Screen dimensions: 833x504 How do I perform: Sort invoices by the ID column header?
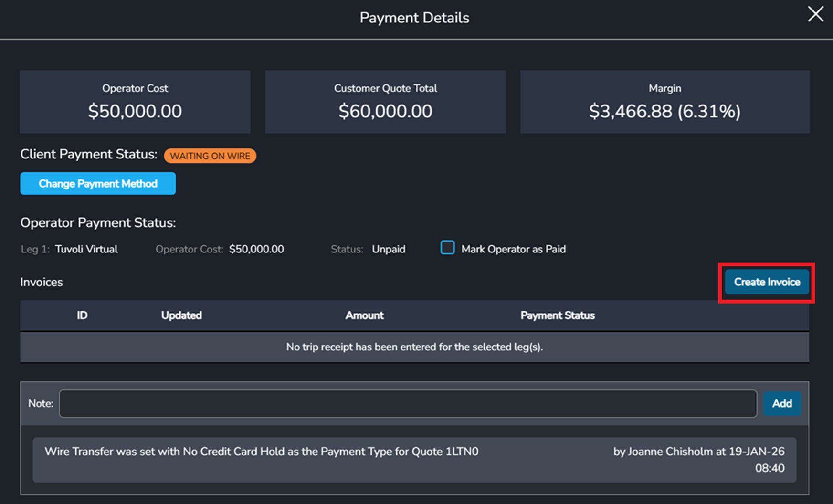(82, 315)
